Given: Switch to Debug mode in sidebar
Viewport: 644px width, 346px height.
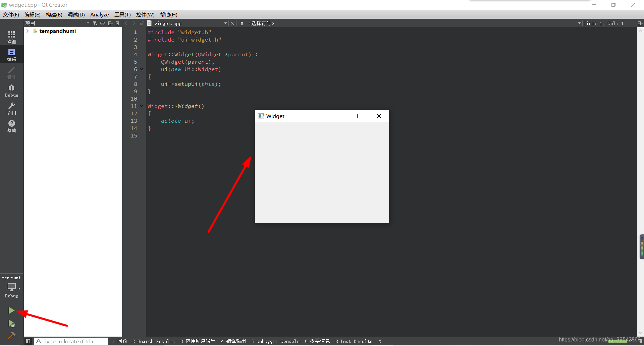Looking at the screenshot, I should tap(12, 91).
